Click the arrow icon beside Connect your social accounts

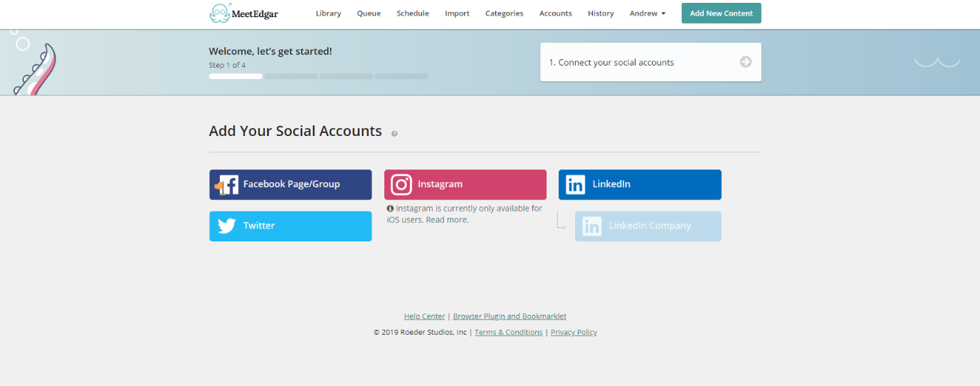(746, 62)
